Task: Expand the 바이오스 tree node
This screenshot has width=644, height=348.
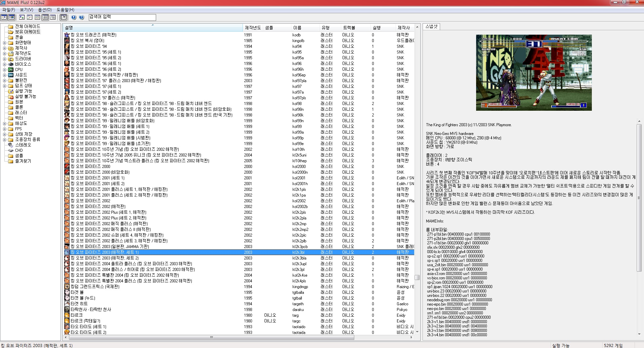Action: (x=4, y=64)
